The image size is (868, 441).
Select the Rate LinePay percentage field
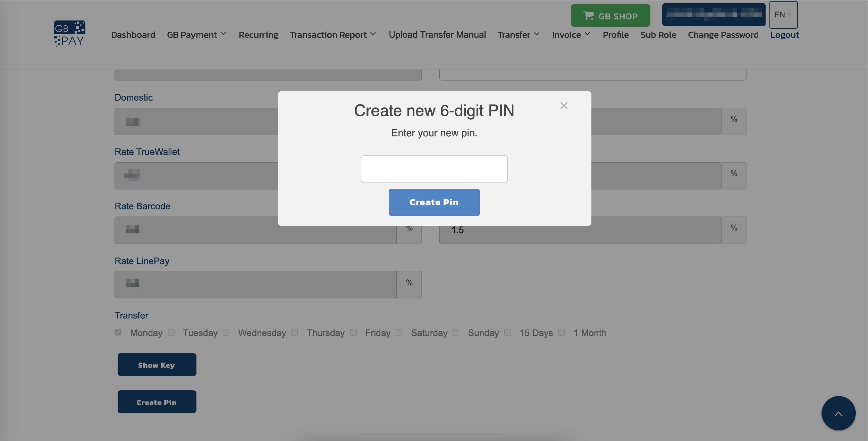click(x=255, y=284)
